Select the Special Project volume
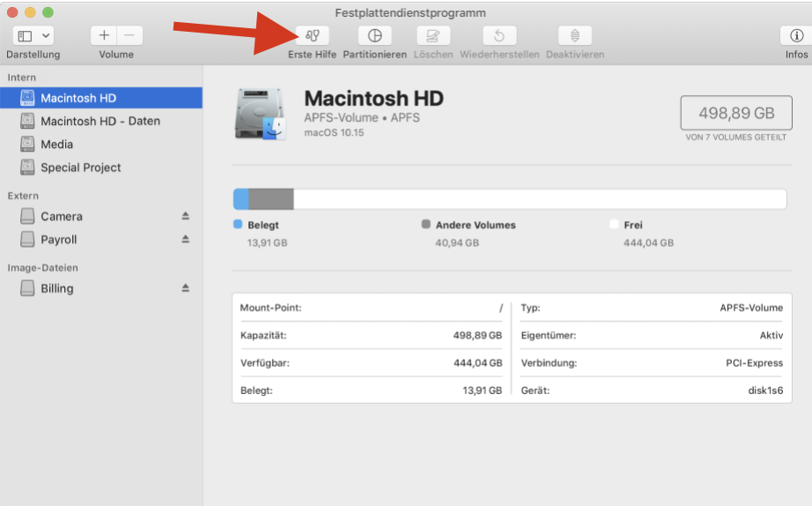Viewport: 812px width, 506px height. pyautogui.click(x=80, y=167)
